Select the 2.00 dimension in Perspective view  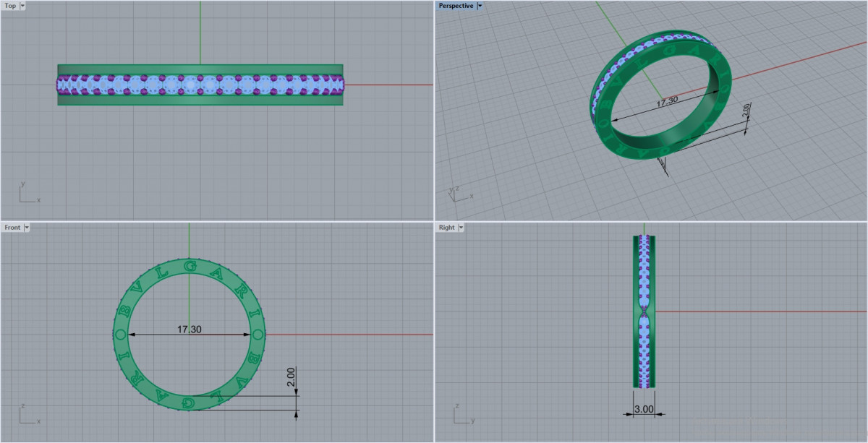[746, 109]
